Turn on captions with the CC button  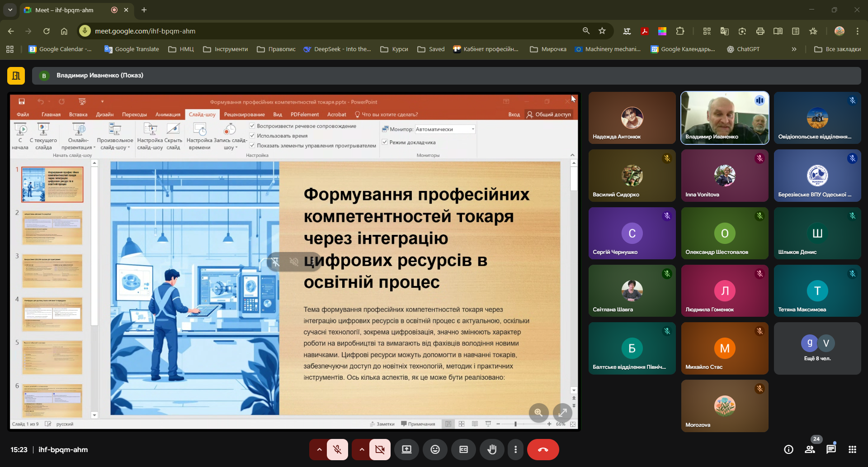tap(463, 449)
